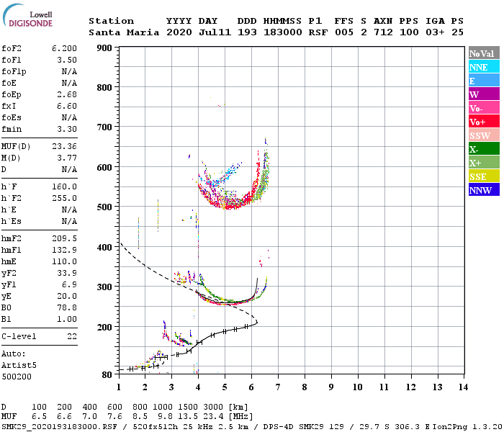Click the day number 193
Image resolution: width=504 pixels, height=432 pixels.
[247, 32]
